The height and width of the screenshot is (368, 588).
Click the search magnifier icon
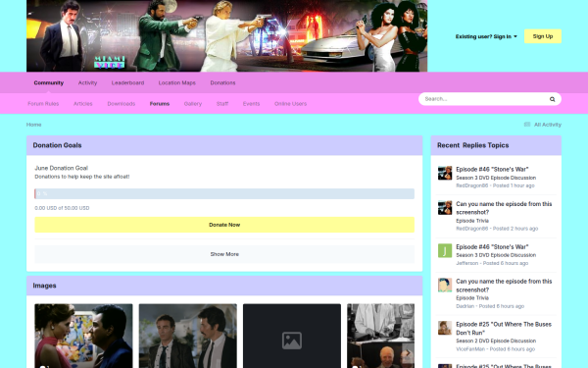tap(552, 99)
